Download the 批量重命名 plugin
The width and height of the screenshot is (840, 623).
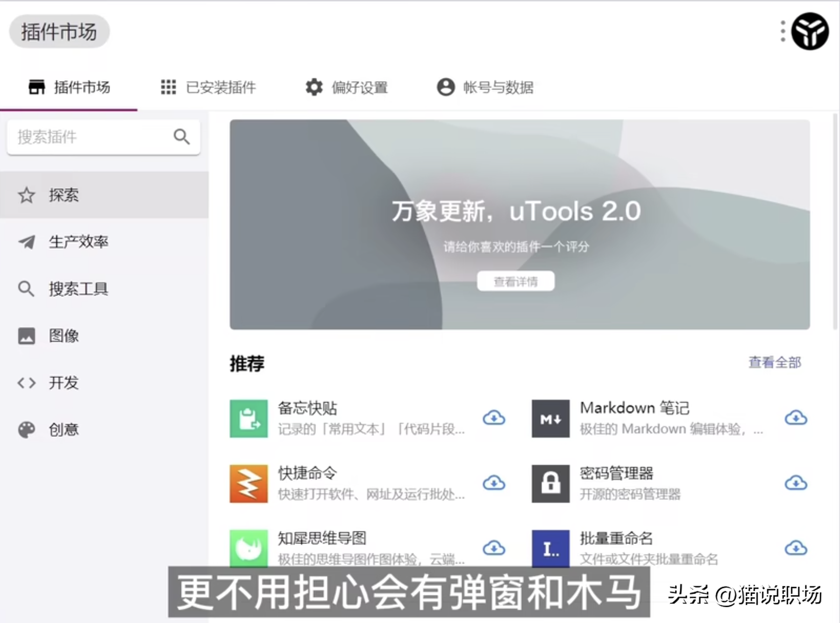[796, 548]
